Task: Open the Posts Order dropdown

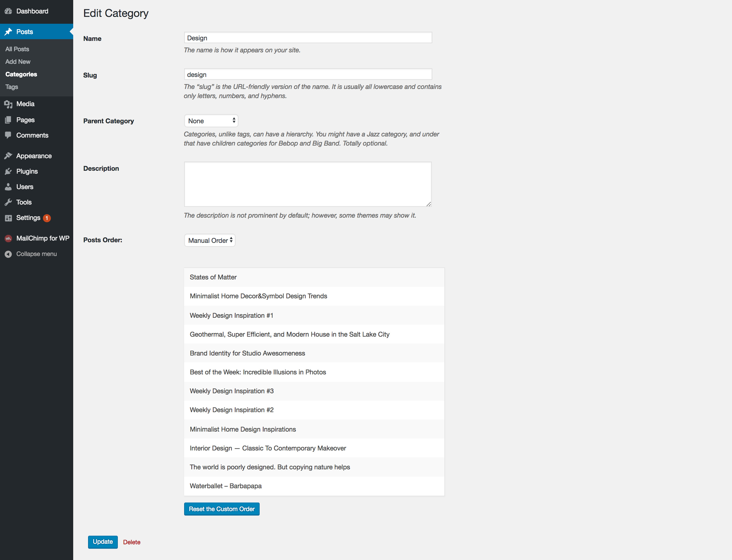Action: coord(210,240)
